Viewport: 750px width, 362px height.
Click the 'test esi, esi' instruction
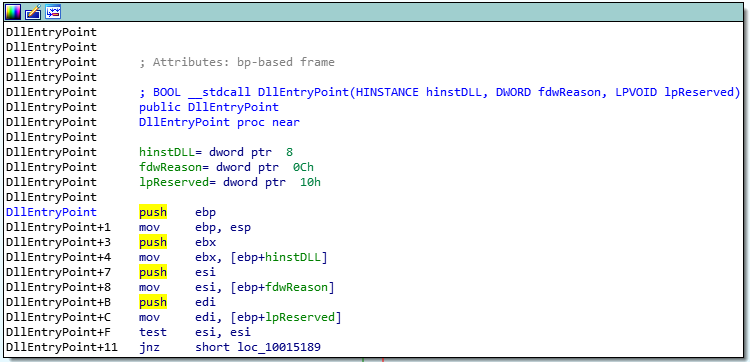click(195, 332)
